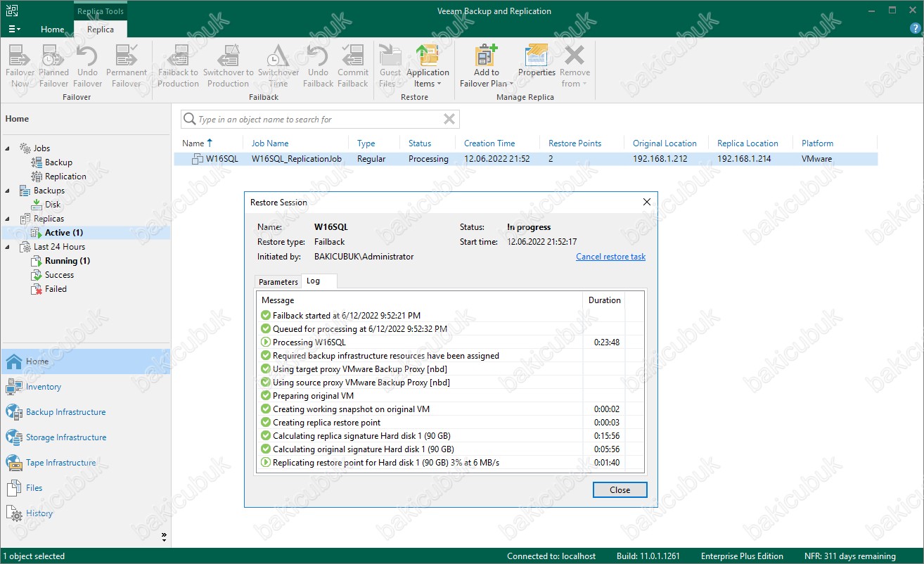Open the History navigation view
Viewport: 924px width, 564px height.
click(85, 513)
